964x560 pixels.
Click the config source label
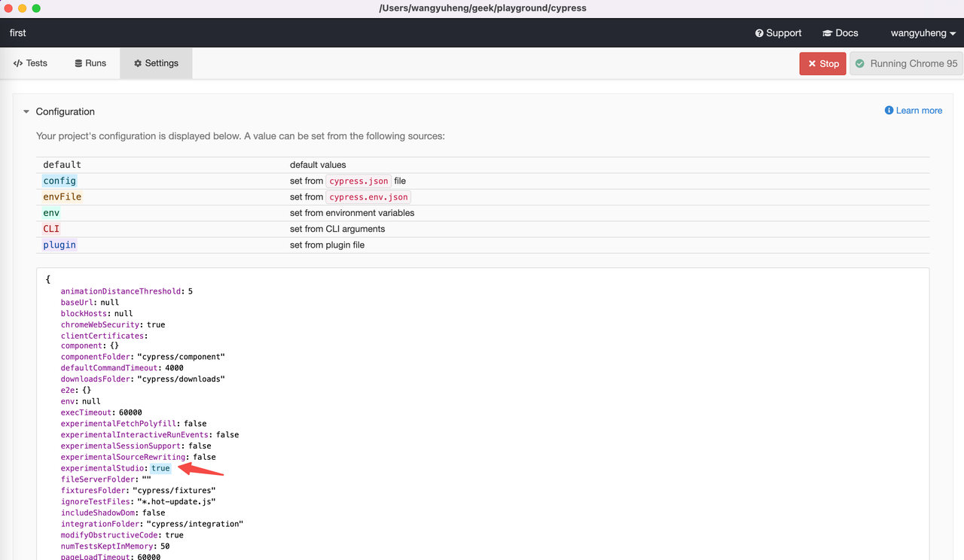point(59,181)
